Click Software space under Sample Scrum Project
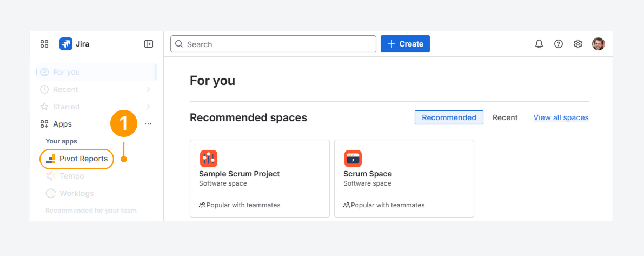Screen dimensions: 644x256 coord(223,183)
